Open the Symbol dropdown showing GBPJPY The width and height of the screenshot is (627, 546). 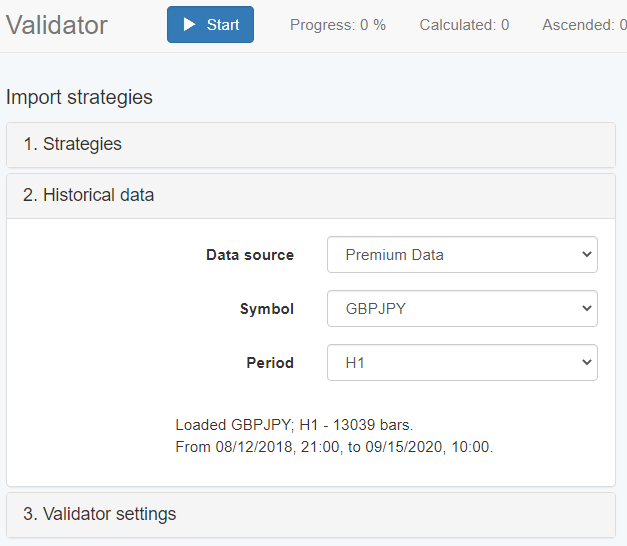coord(461,309)
